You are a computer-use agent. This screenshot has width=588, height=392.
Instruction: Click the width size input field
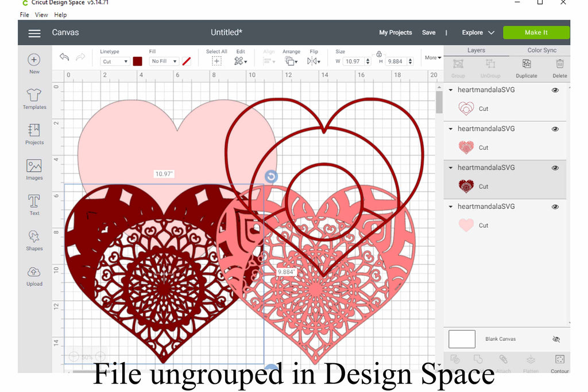point(353,61)
